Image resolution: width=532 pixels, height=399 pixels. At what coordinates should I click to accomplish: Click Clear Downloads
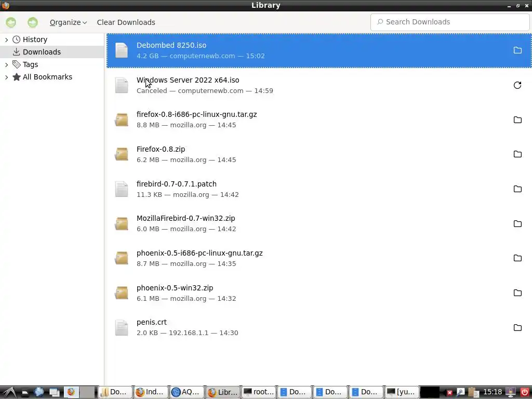click(x=126, y=22)
